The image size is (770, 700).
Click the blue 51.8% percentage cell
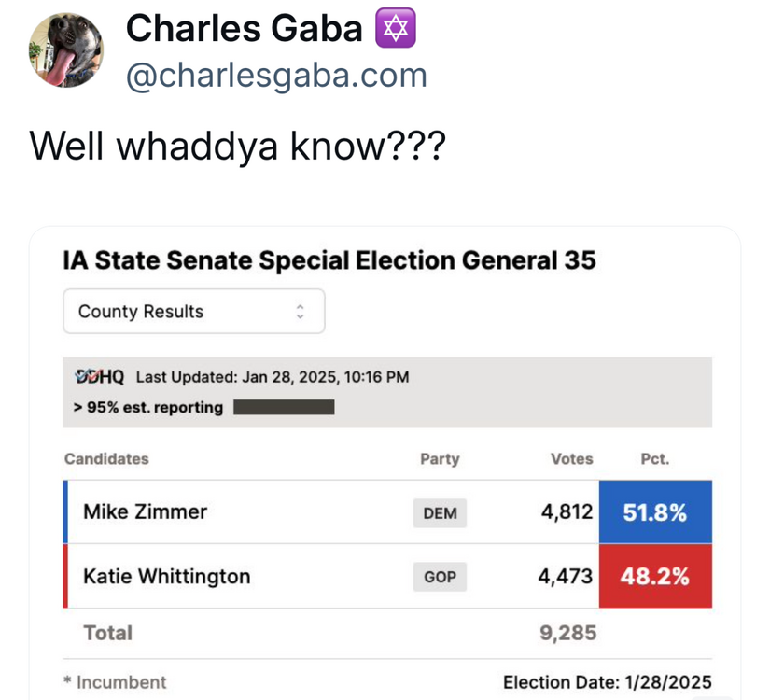[655, 511]
